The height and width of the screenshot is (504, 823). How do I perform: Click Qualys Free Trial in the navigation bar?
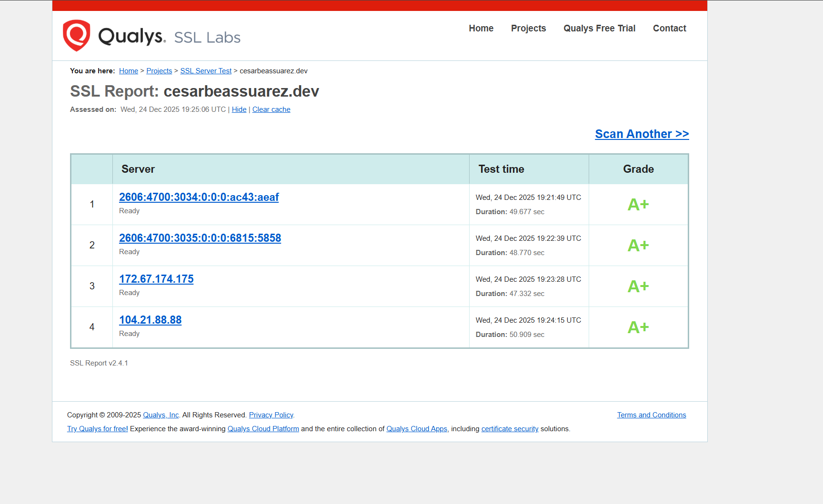pyautogui.click(x=599, y=29)
